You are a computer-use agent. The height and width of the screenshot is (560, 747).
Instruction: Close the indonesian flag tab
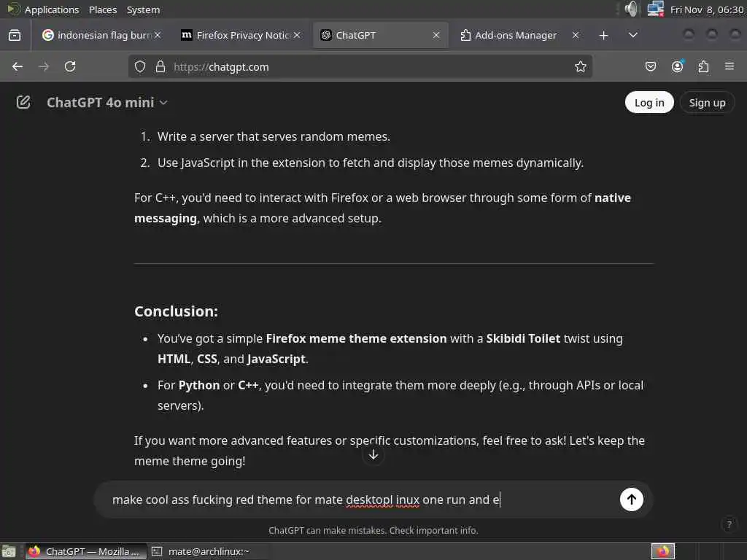click(158, 35)
